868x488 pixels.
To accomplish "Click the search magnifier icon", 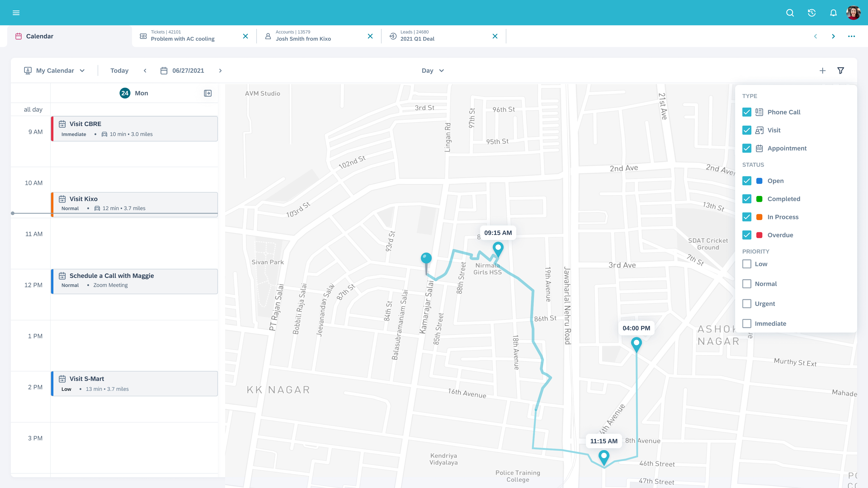I will click(790, 13).
